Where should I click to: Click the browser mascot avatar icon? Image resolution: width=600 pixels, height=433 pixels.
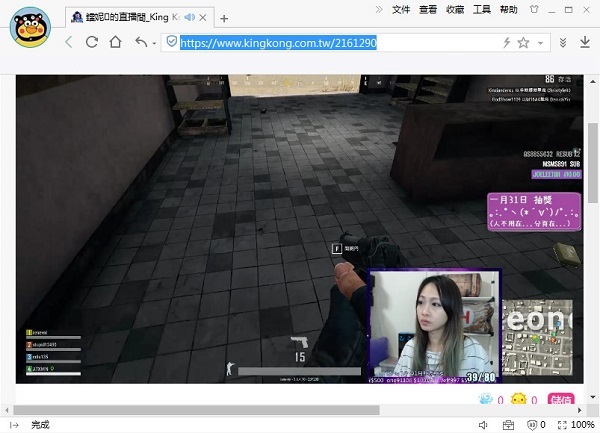[31, 26]
